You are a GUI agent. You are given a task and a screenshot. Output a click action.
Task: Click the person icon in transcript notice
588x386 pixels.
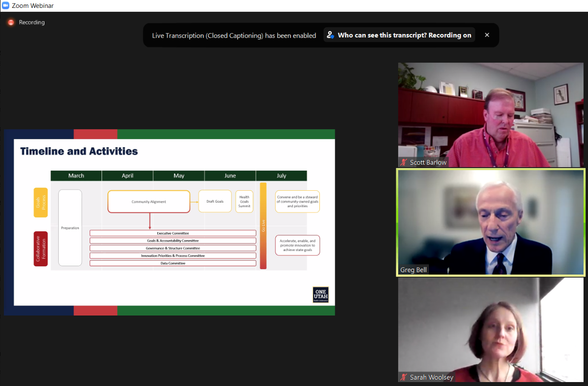pyautogui.click(x=331, y=35)
